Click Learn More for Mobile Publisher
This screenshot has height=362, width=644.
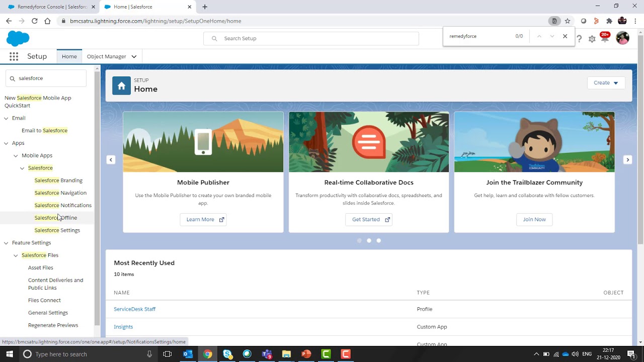tap(203, 219)
